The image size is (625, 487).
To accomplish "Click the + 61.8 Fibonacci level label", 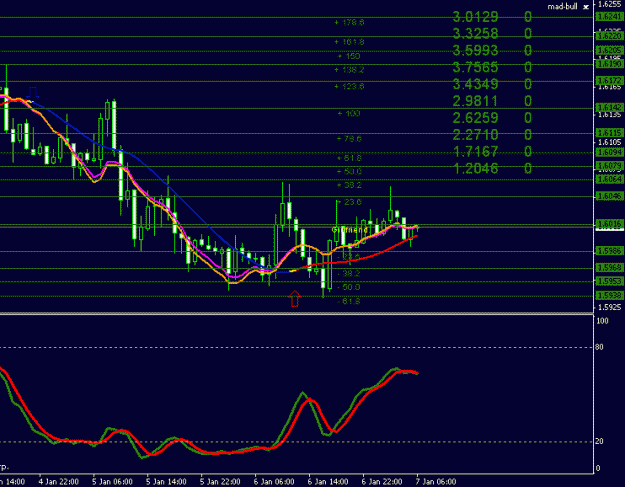I will coord(349,158).
